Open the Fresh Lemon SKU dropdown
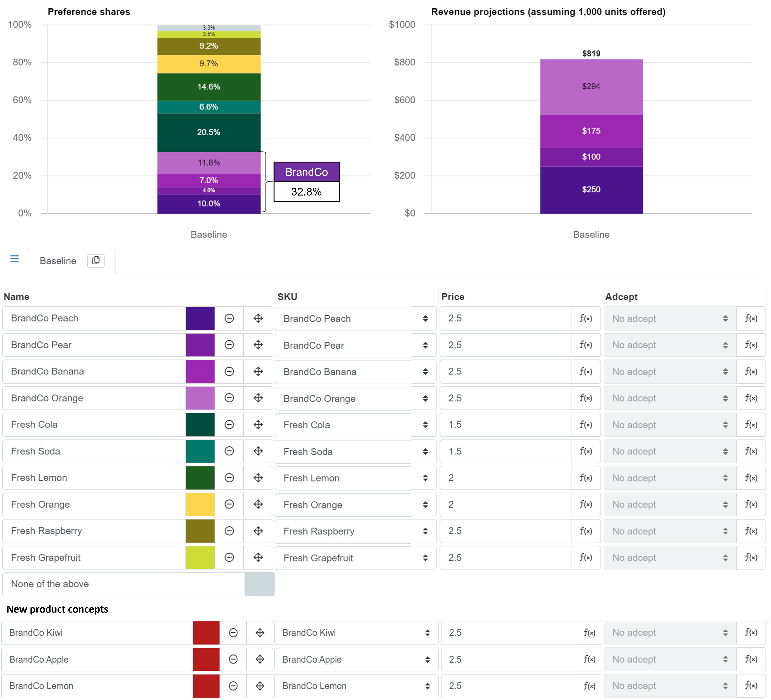 (x=356, y=478)
